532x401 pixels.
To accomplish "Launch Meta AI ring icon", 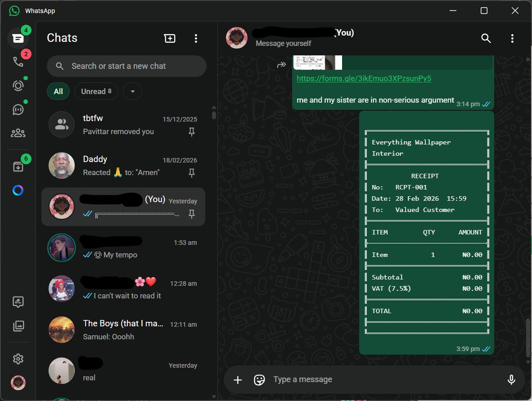I will coord(18,190).
